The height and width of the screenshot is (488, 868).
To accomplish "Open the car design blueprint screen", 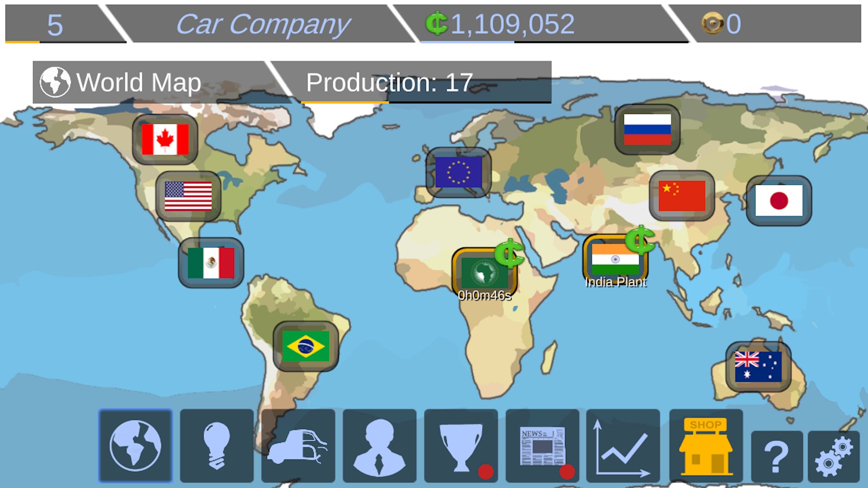I will tap(298, 446).
